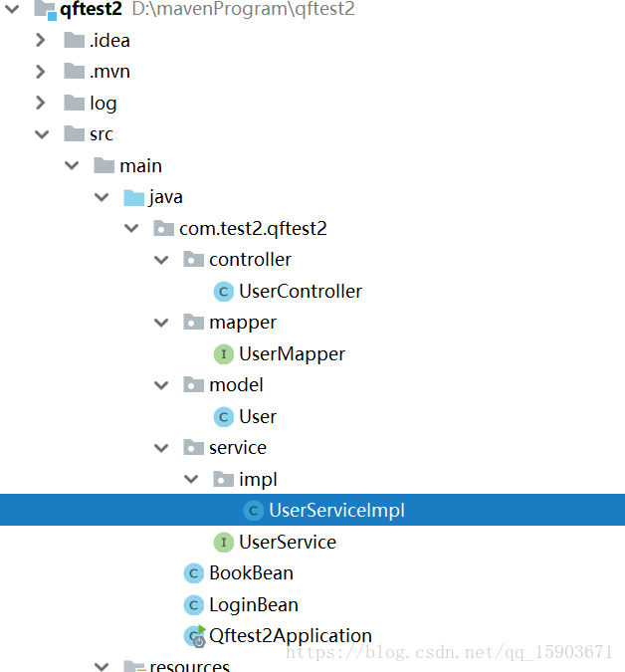Click the service package icon
Screen dimensions: 625x672
pyautogui.click(x=194, y=447)
